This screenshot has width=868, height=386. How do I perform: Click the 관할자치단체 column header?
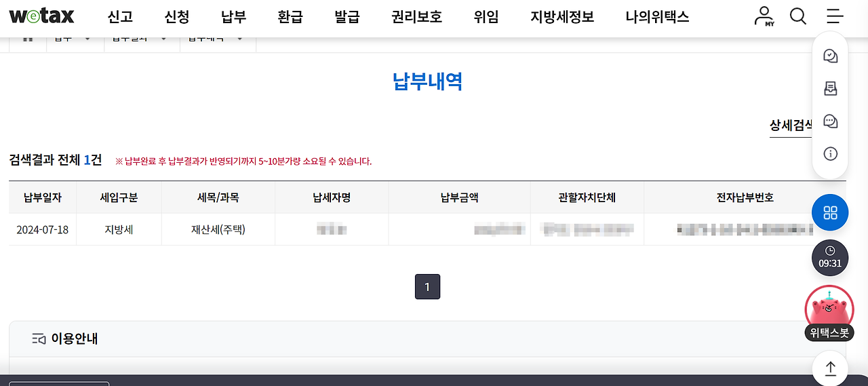pos(587,197)
